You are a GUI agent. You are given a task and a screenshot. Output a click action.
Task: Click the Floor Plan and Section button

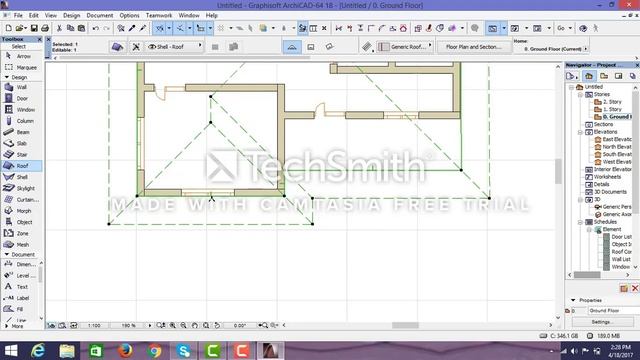pos(473,47)
